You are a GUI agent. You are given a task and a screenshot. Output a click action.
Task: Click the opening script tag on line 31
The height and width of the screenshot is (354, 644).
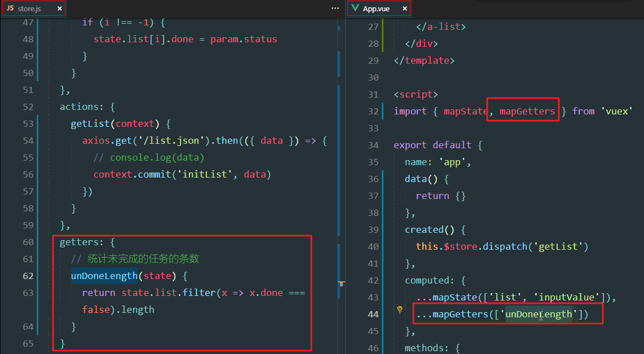[416, 94]
